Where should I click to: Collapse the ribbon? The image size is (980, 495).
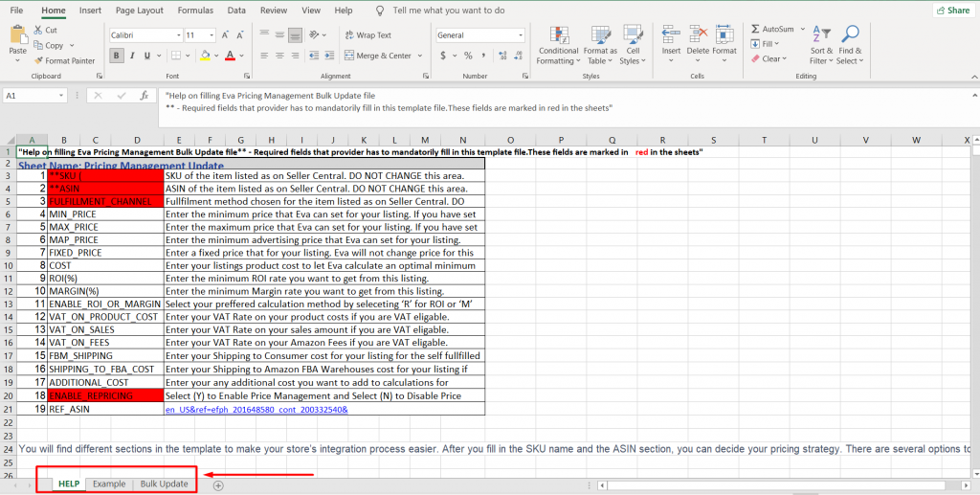point(974,77)
